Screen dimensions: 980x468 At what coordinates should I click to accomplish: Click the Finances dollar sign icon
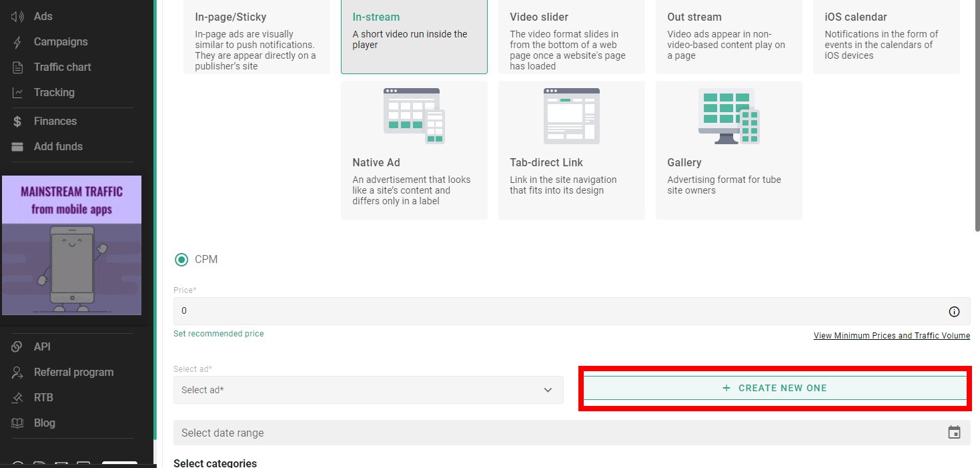(x=18, y=121)
